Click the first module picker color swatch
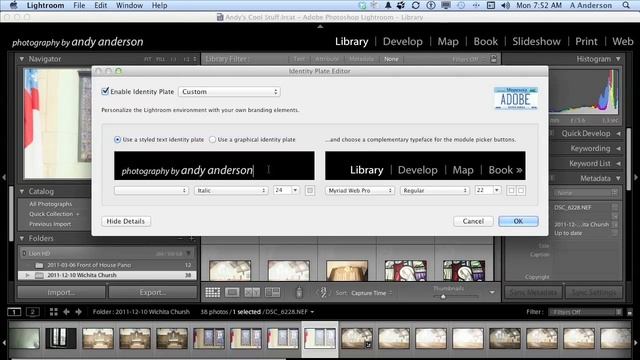640x360 pixels. (511, 191)
